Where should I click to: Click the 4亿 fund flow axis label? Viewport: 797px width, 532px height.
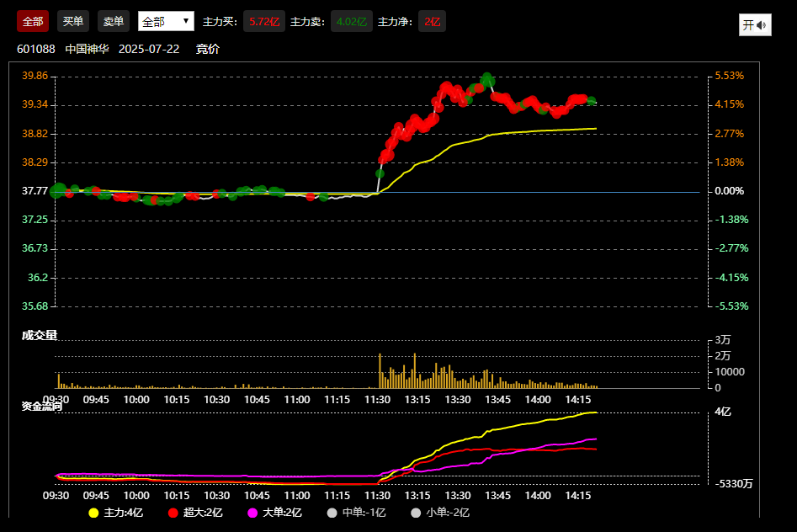pyautogui.click(x=723, y=412)
